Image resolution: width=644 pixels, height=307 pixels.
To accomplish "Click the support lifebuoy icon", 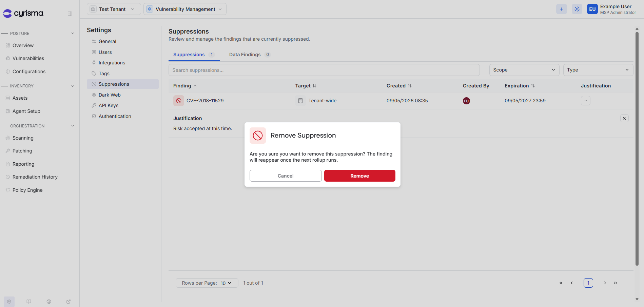I will (x=49, y=302).
